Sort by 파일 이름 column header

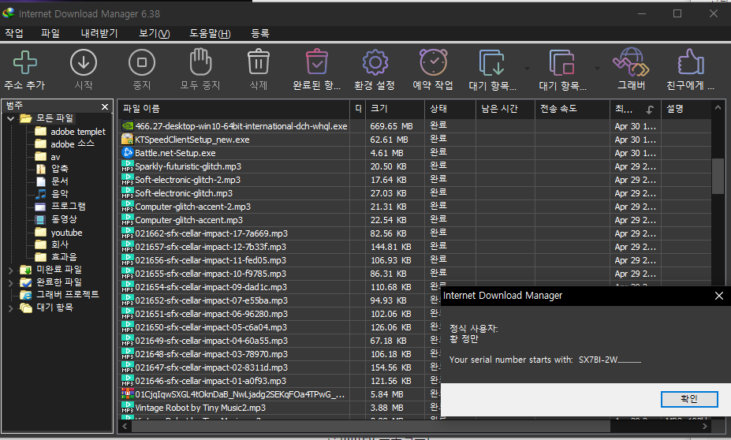(234, 109)
